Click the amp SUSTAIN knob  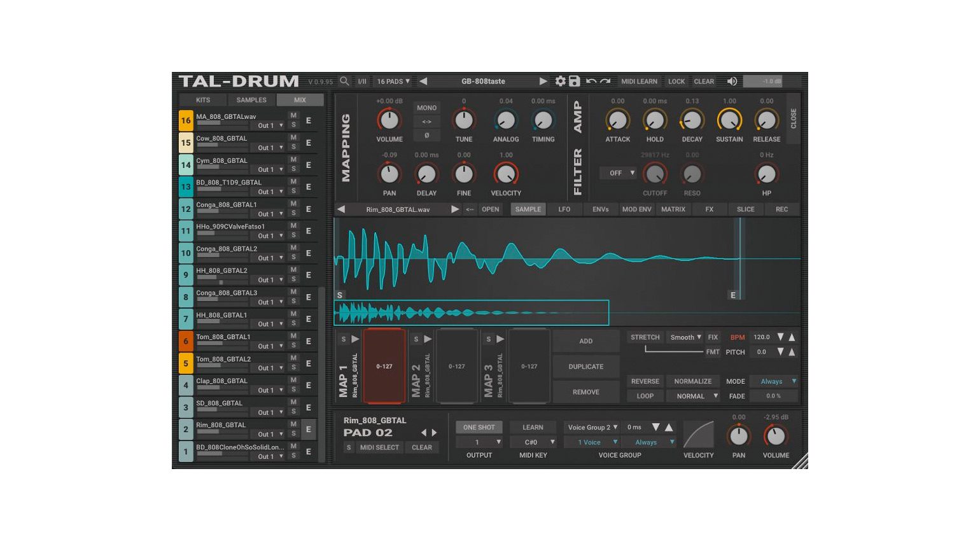(729, 120)
